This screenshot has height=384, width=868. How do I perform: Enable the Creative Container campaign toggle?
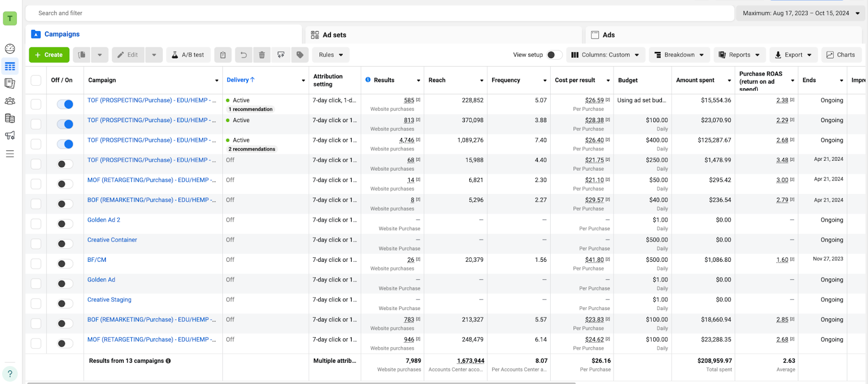(x=65, y=244)
